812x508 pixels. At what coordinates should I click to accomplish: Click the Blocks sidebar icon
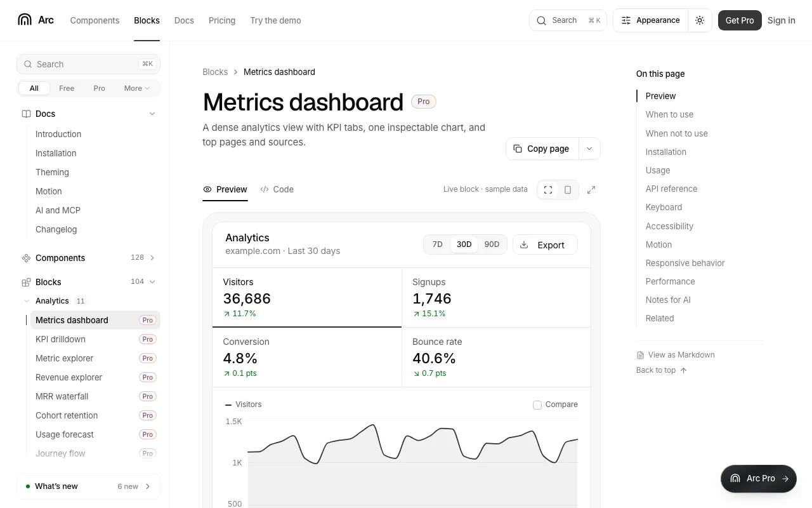[26, 282]
